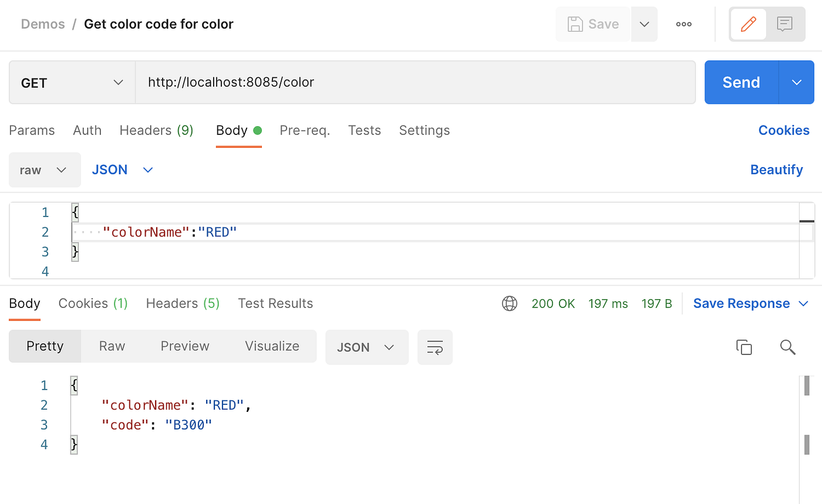Viewport: 822px width, 504px height.
Task: Click inside the request URL field
Action: 352,82
